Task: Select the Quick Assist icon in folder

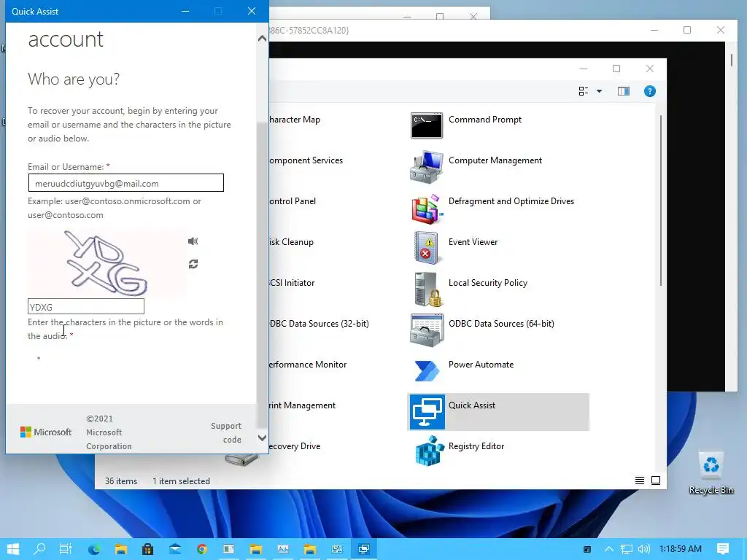Action: pos(427,411)
